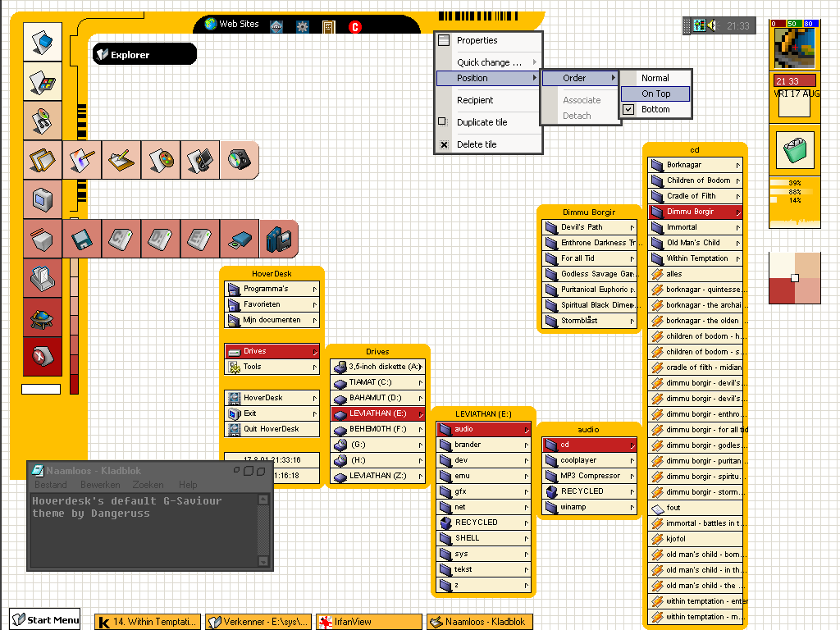Click the Kladblok title bar notepad icon

pyautogui.click(x=38, y=471)
